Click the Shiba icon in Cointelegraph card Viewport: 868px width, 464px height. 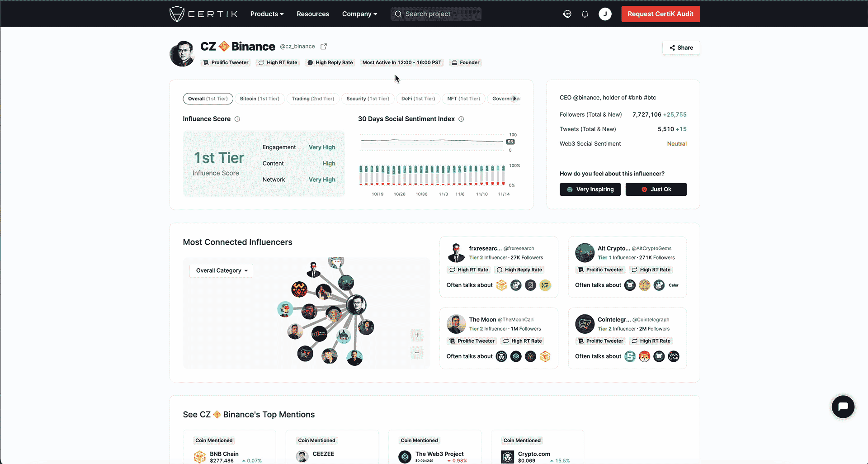click(x=645, y=356)
